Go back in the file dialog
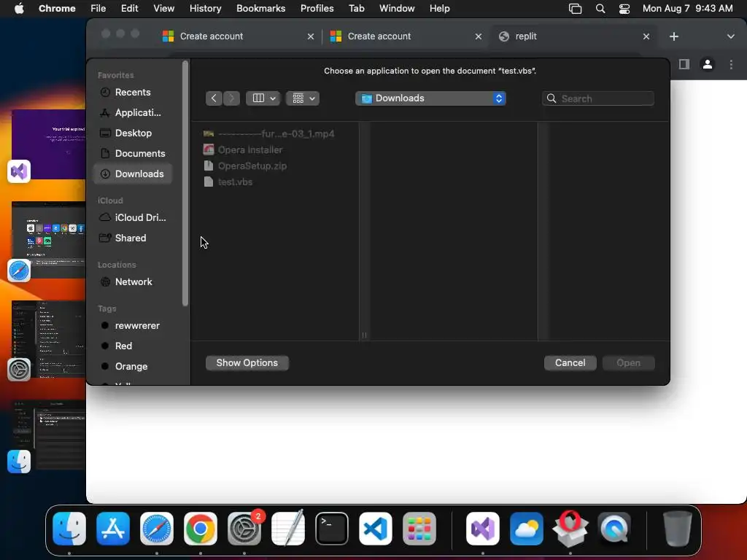 [x=214, y=98]
